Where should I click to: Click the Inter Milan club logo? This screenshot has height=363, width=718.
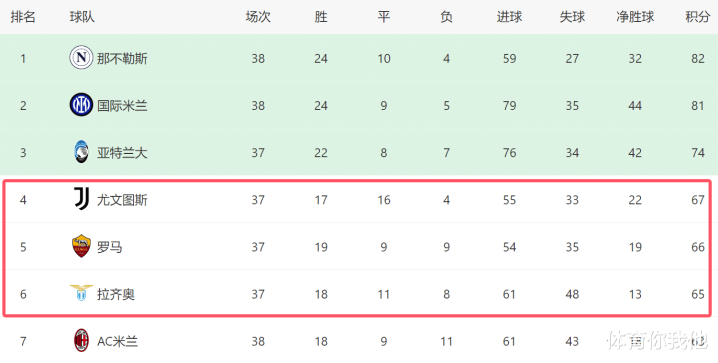(81, 105)
